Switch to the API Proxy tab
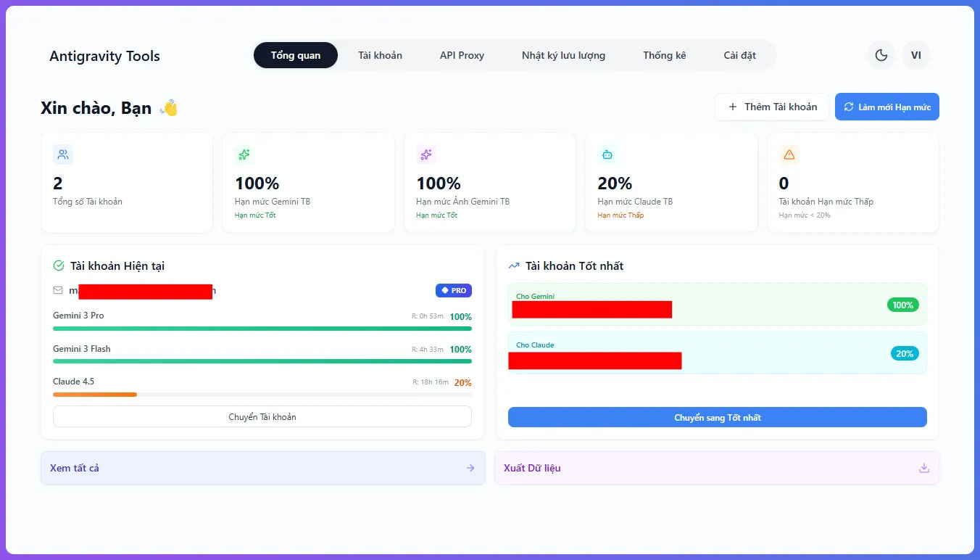 coord(462,54)
